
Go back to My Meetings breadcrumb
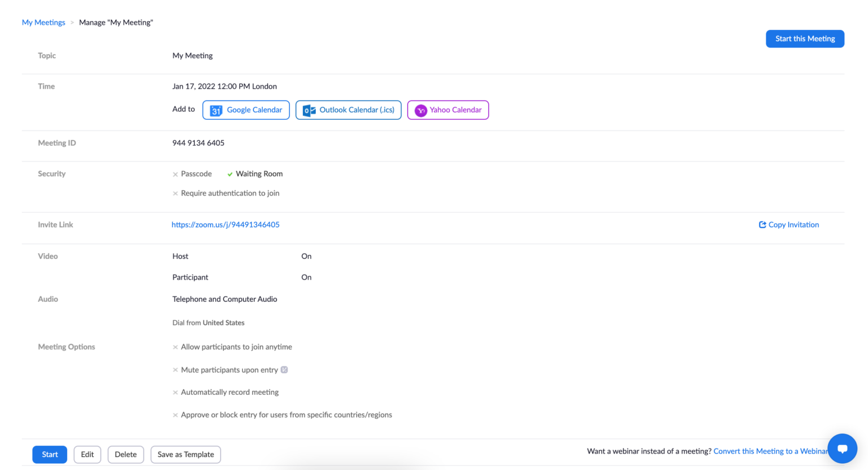point(44,23)
